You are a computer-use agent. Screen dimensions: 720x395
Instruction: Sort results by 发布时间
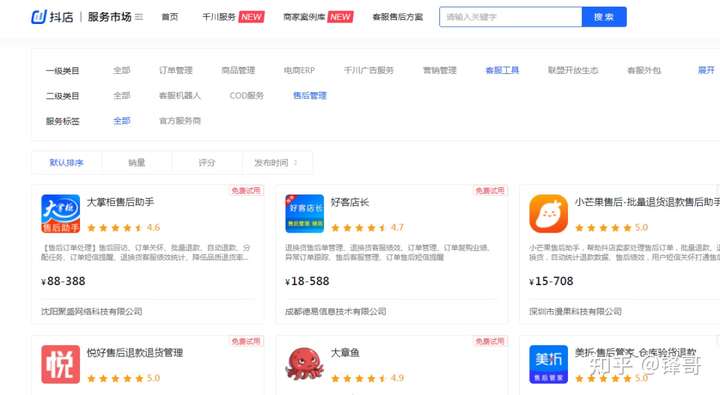click(x=277, y=163)
